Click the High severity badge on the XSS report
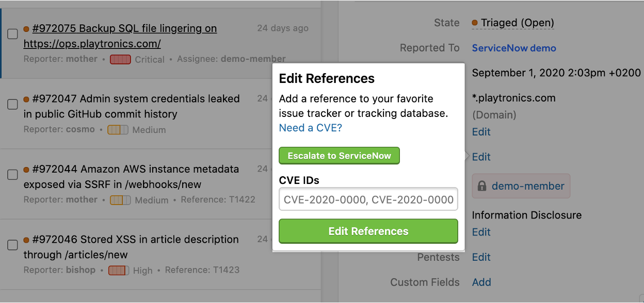Viewport: 644px width, 303px height. pos(118,271)
